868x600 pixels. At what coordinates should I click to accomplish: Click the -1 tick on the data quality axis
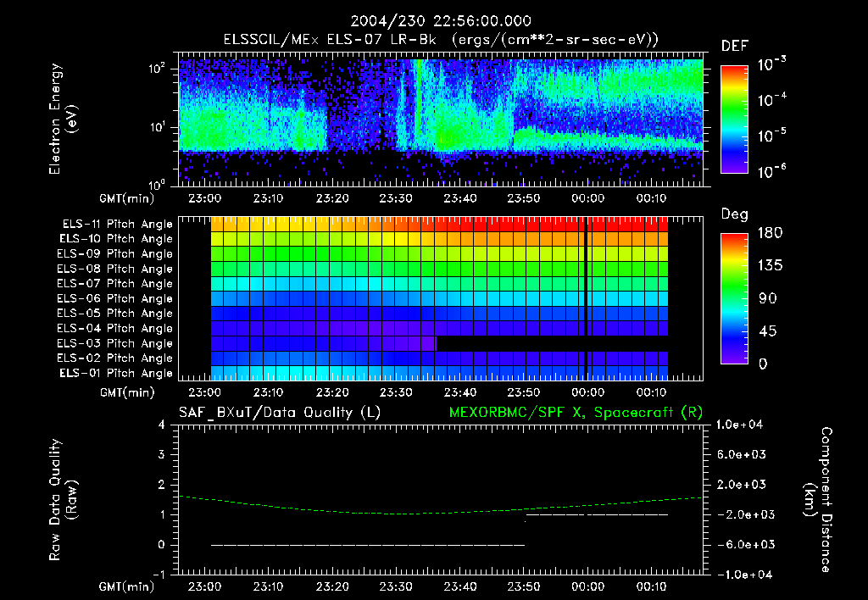pyautogui.click(x=159, y=575)
